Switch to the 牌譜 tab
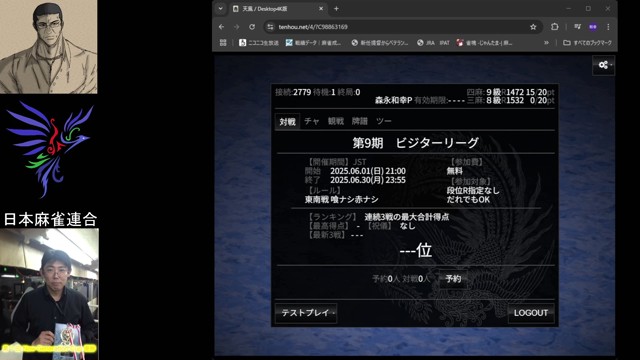 [360, 121]
